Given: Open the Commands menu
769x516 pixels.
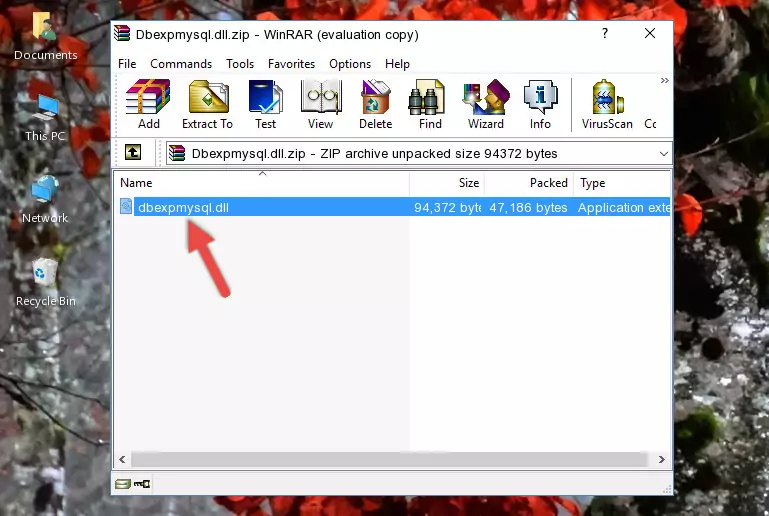Looking at the screenshot, I should coord(181,64).
